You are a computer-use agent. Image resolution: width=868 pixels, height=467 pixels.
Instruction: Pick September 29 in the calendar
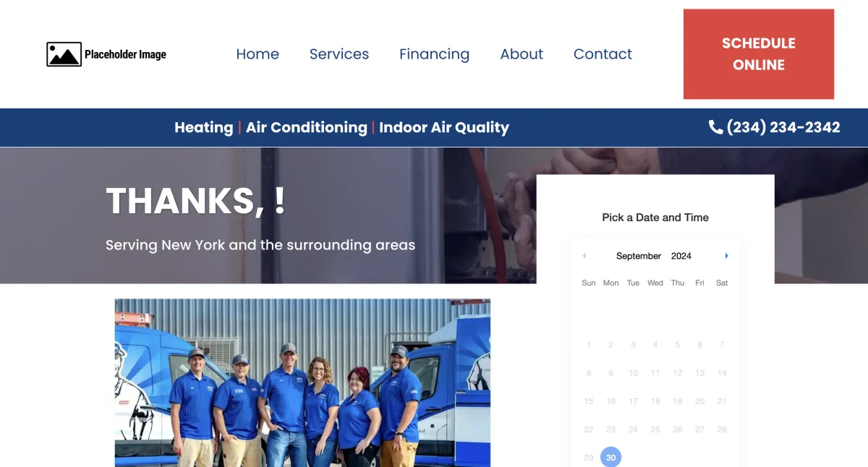point(589,458)
